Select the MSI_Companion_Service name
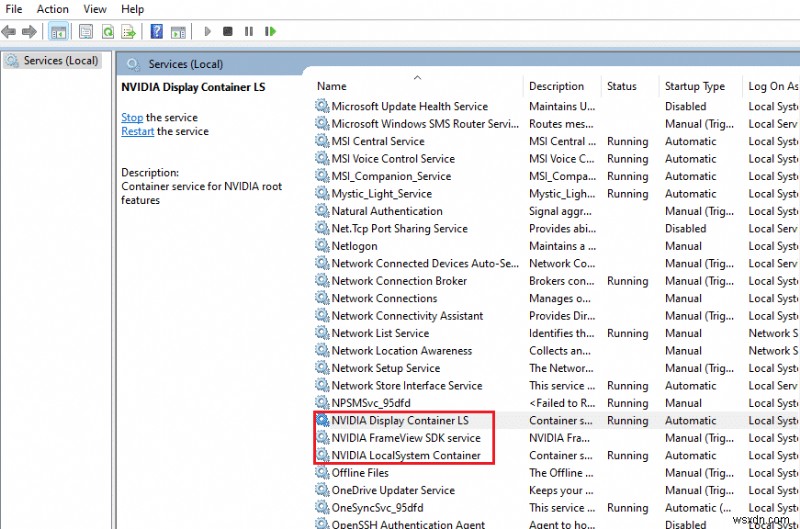This screenshot has height=529, width=800. click(391, 176)
